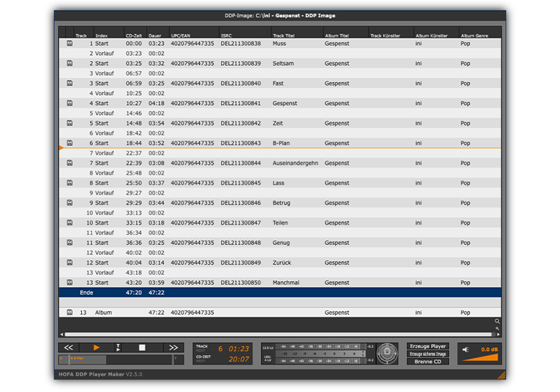Click the save icon for track Seltsam
Image resolution: width=560 pixels, height=392 pixels.
click(x=69, y=63)
